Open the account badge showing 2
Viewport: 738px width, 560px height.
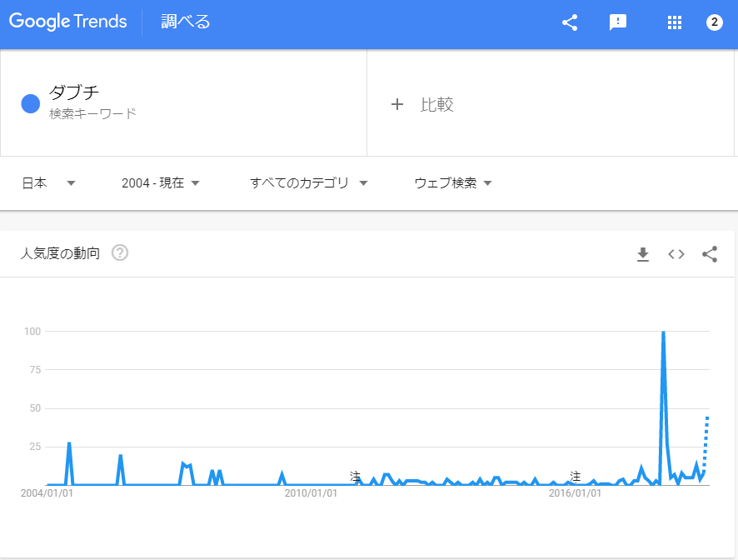point(714,22)
